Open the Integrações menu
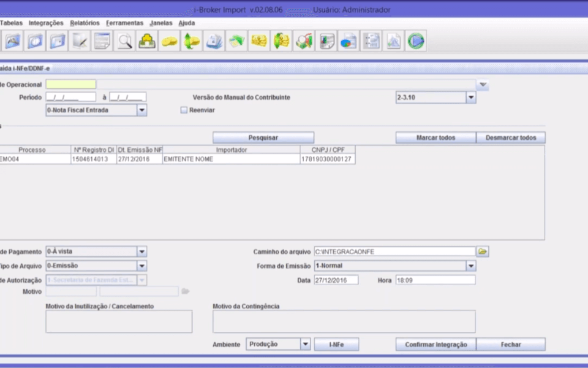The image size is (588, 368). coord(46,23)
